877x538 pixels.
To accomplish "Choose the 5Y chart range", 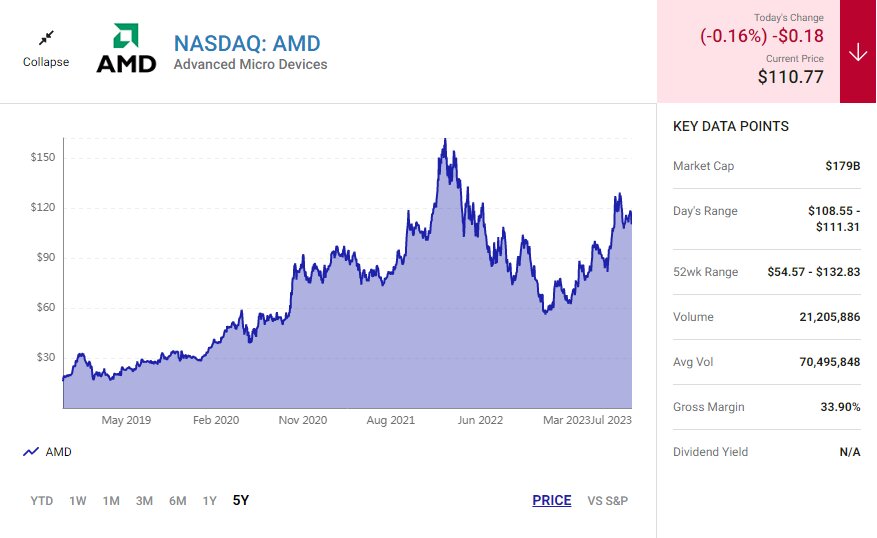I will [241, 501].
